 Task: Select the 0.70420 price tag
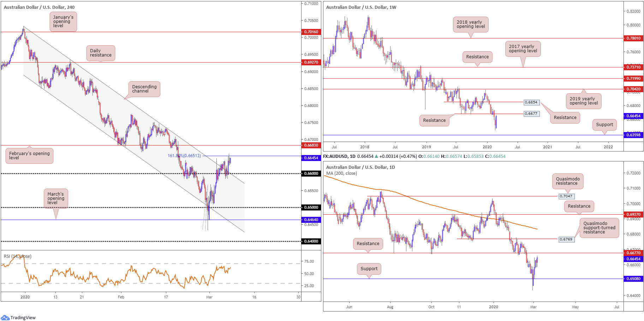(x=633, y=89)
